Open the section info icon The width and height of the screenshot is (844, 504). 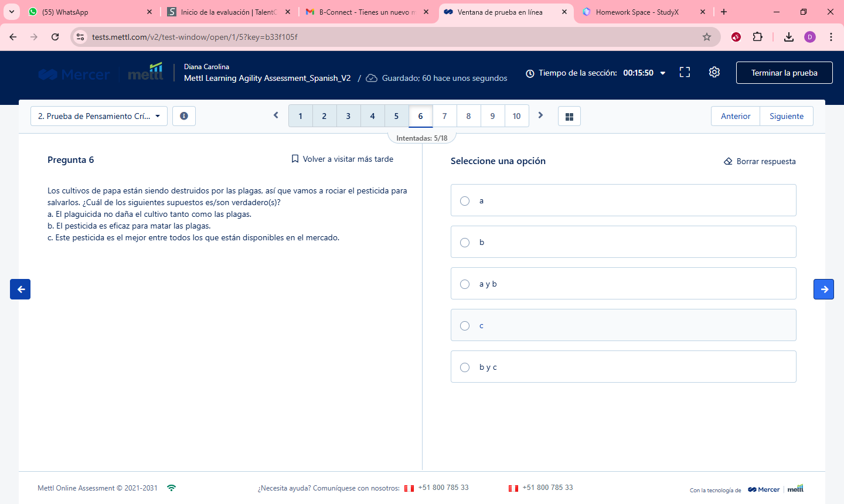(x=184, y=116)
